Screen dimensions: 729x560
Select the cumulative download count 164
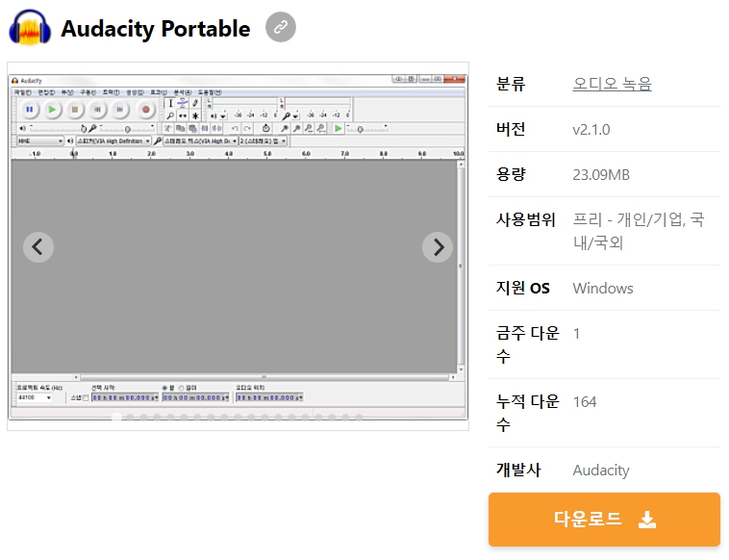[585, 402]
